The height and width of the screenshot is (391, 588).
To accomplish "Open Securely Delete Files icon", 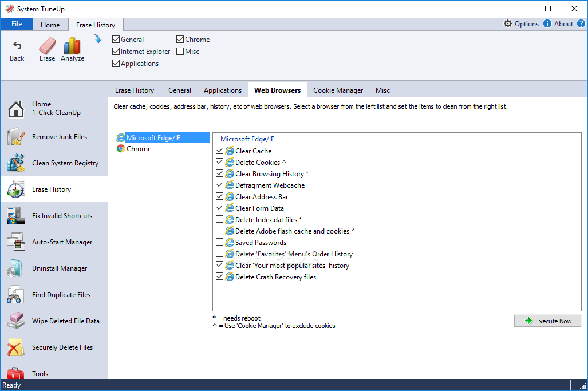I will [16, 347].
